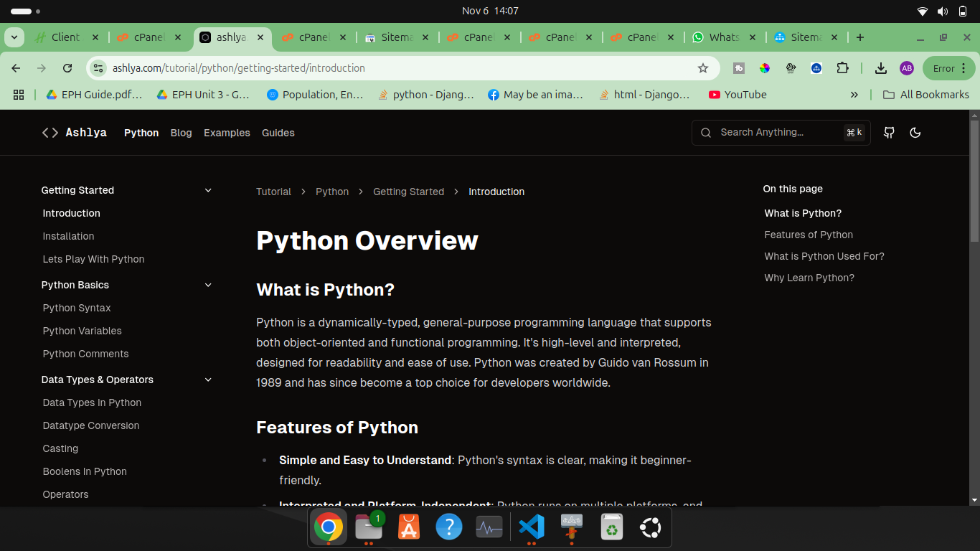
Task: Open the Installation tutorial link
Action: click(x=68, y=236)
